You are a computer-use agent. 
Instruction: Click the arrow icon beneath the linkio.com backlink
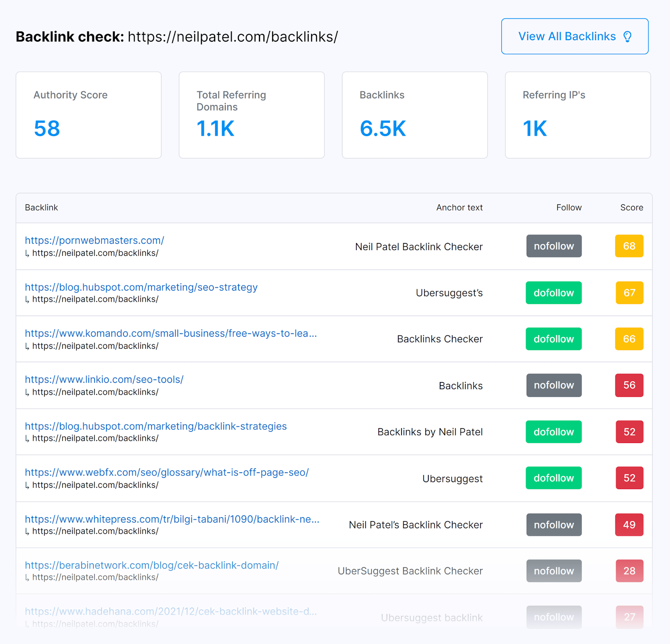[27, 392]
